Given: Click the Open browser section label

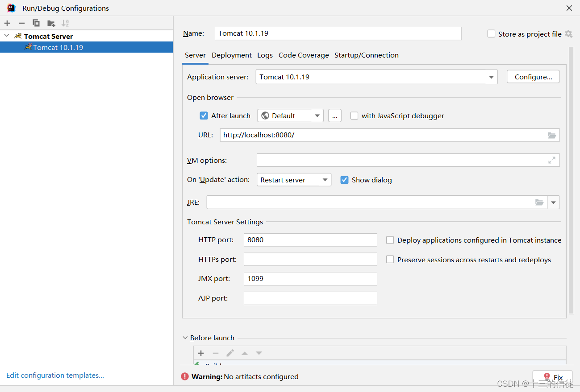Looking at the screenshot, I should pyautogui.click(x=210, y=98).
